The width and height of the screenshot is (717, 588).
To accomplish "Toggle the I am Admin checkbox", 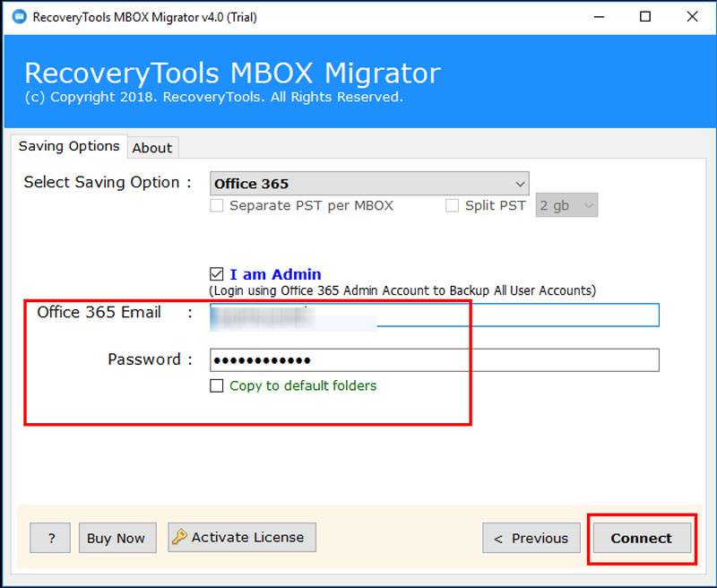I will click(216, 274).
